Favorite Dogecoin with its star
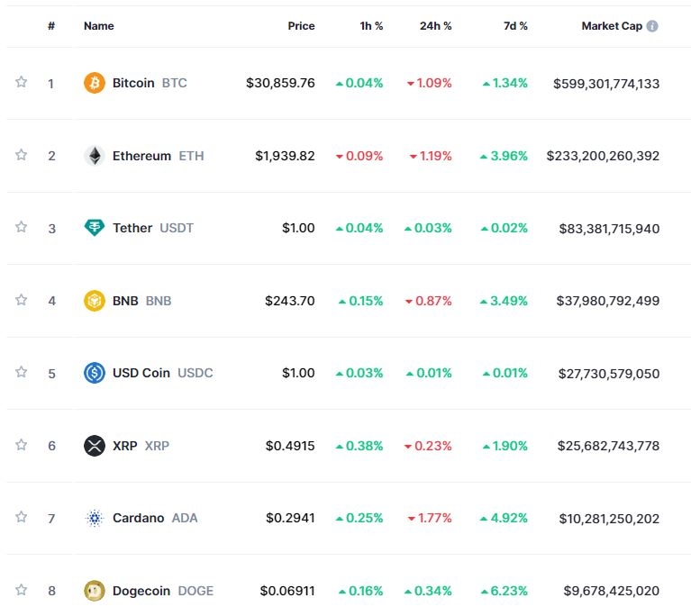This screenshot has height=616, width=691. pyautogui.click(x=21, y=590)
